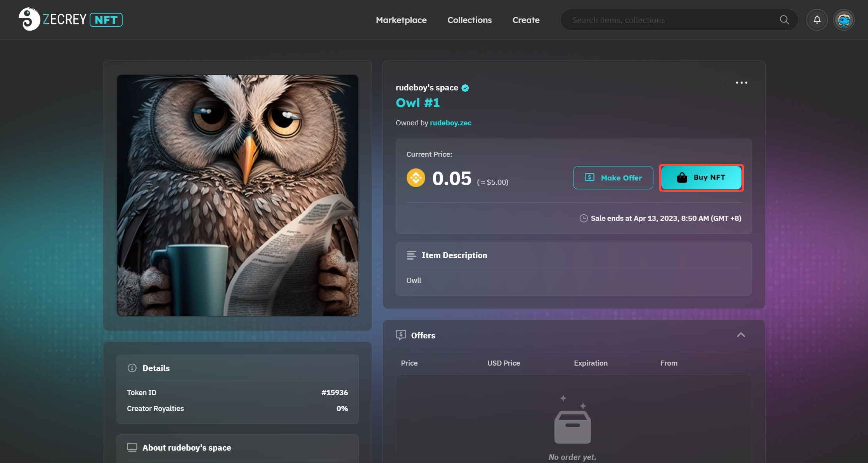The image size is (868, 463).
Task: Collapse the Offers section chevron
Action: point(741,335)
